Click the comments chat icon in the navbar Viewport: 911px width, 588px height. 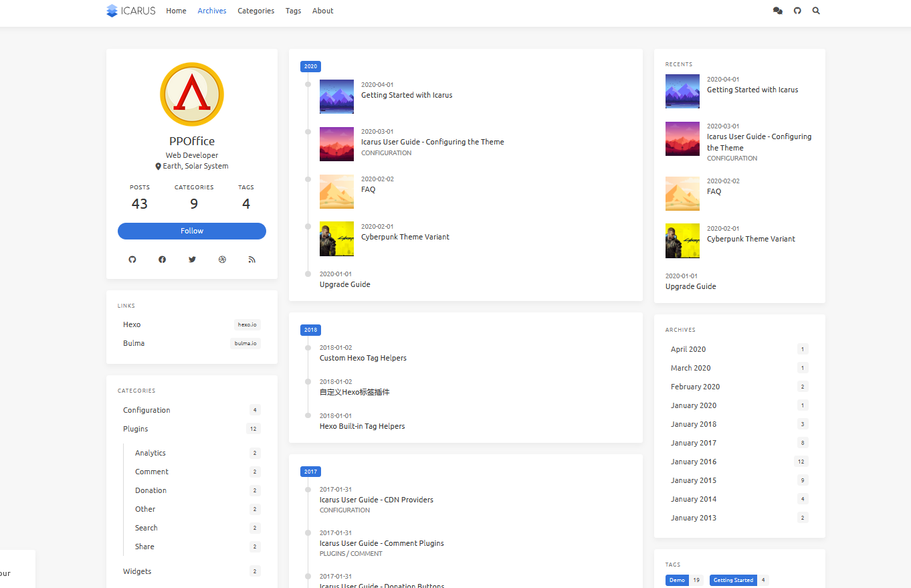777,11
